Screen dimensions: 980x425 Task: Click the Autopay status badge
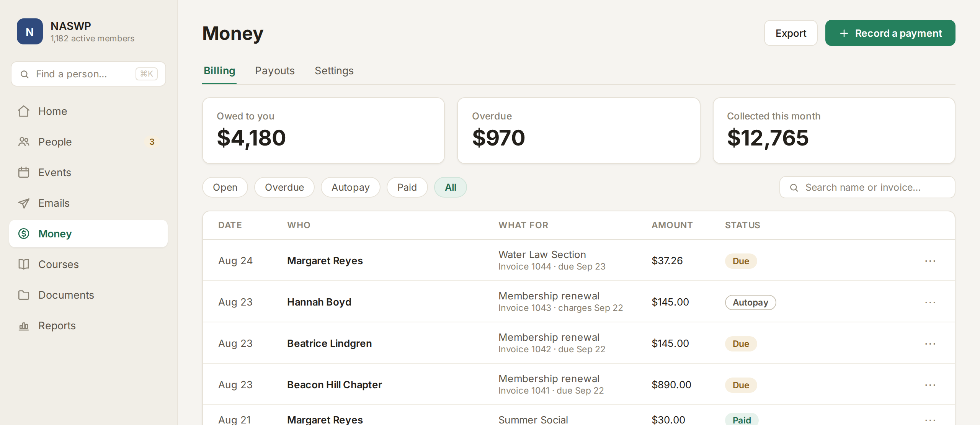(750, 302)
